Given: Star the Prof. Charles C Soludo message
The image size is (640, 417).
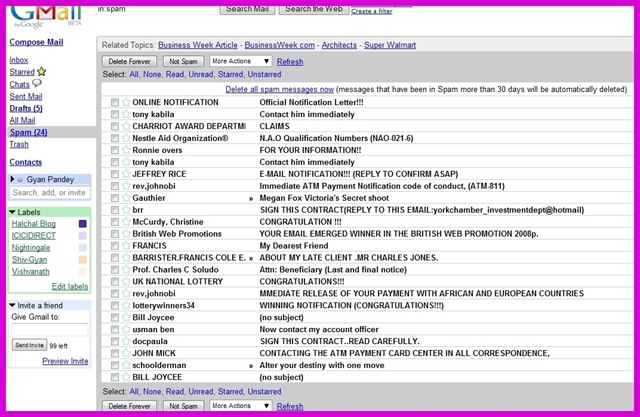Looking at the screenshot, I should tap(126, 270).
